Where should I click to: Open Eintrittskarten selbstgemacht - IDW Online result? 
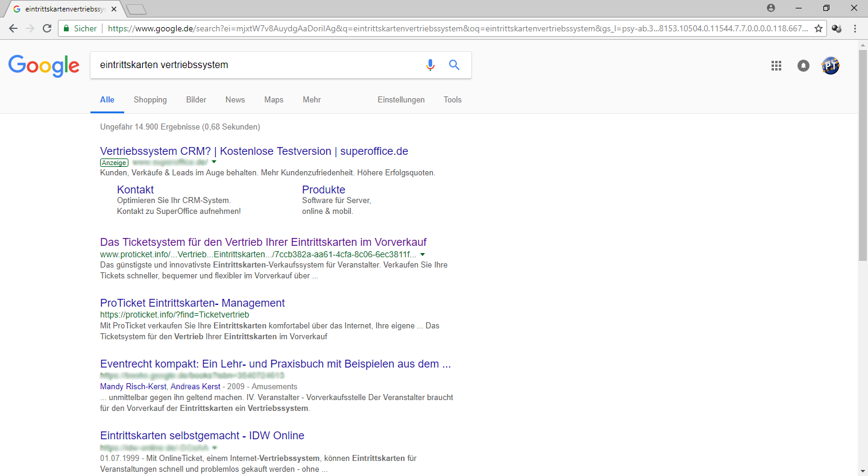[202, 436]
